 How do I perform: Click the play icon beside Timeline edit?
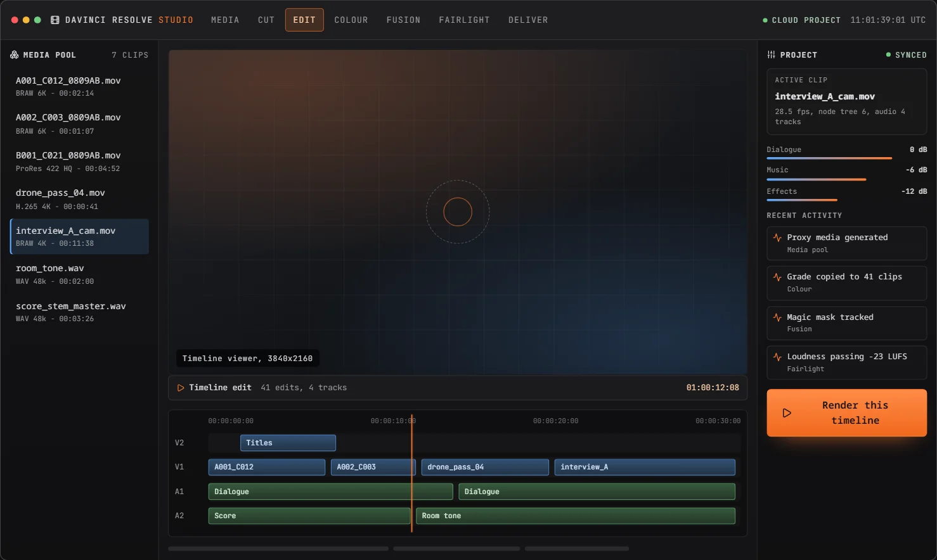tap(181, 388)
